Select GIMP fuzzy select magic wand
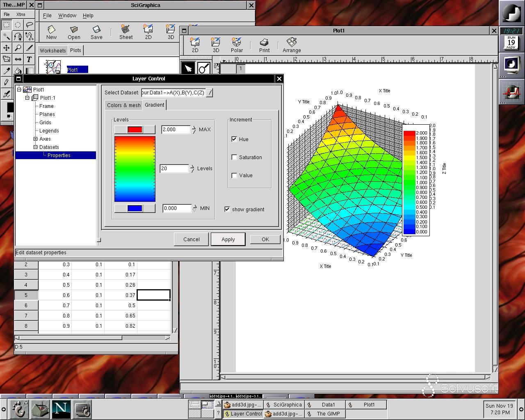Image resolution: width=525 pixels, height=420 pixels. tap(6, 36)
